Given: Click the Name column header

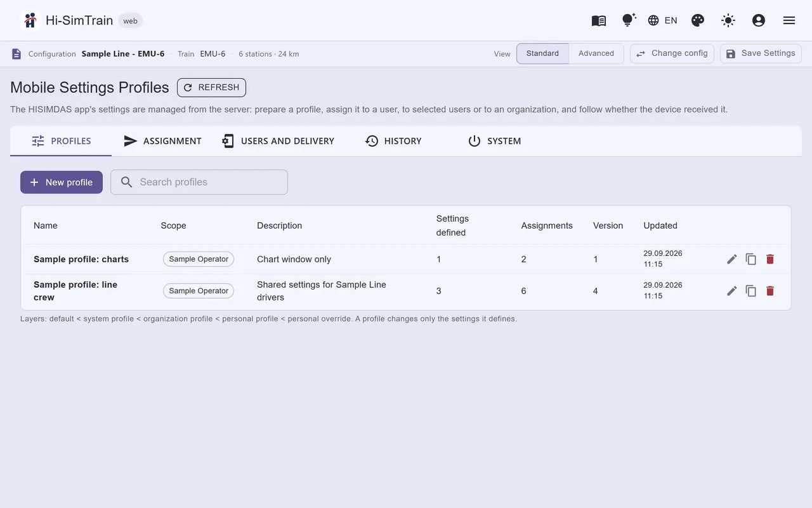Looking at the screenshot, I should (46, 225).
